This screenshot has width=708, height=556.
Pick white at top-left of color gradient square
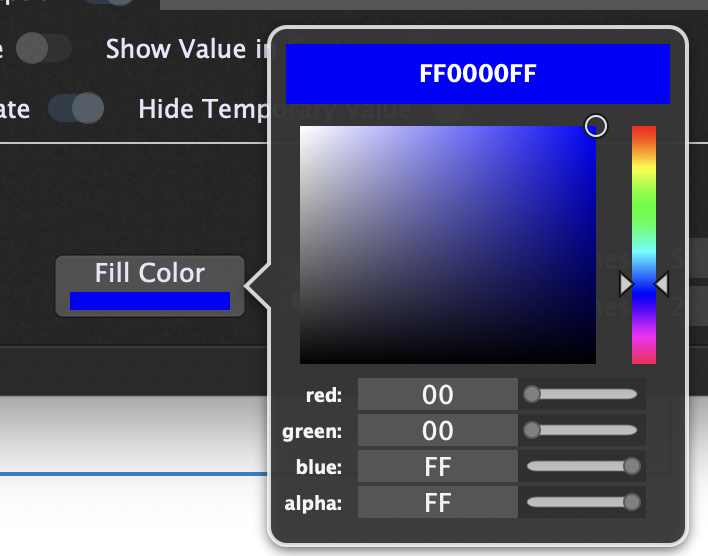[303, 129]
